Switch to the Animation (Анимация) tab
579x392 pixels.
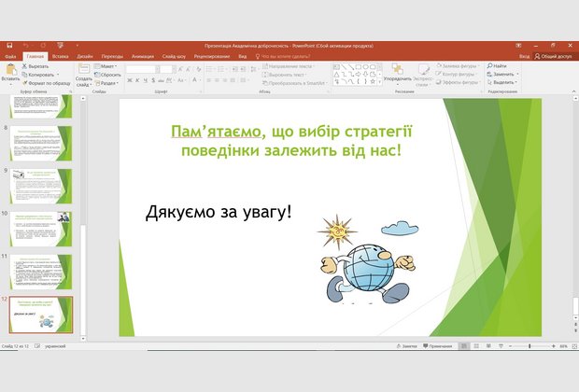[x=143, y=56]
